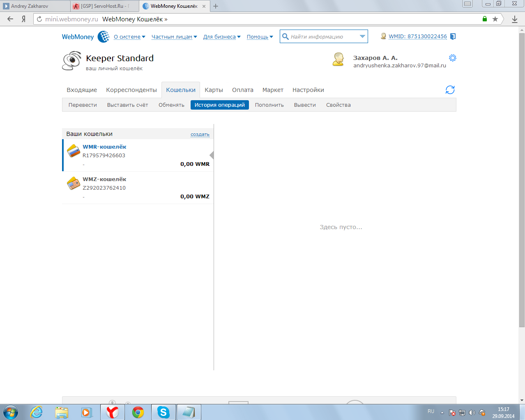The image size is (525, 420).
Task: Open Yandex Browser from taskbar
Action: tap(112, 412)
